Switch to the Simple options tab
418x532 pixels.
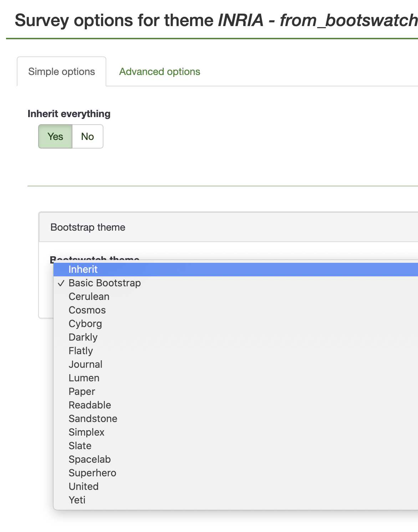click(x=61, y=72)
